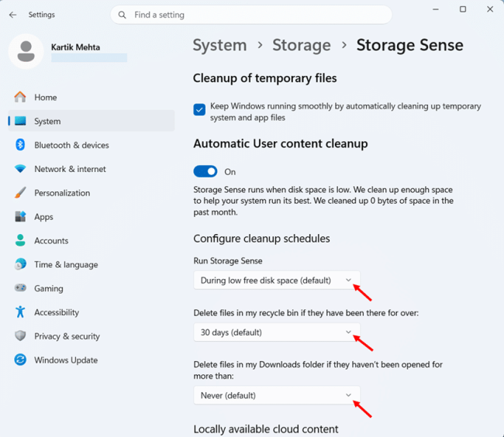Turn off Automatic User content cleanup toggle
This screenshot has height=437, width=504.
[205, 171]
